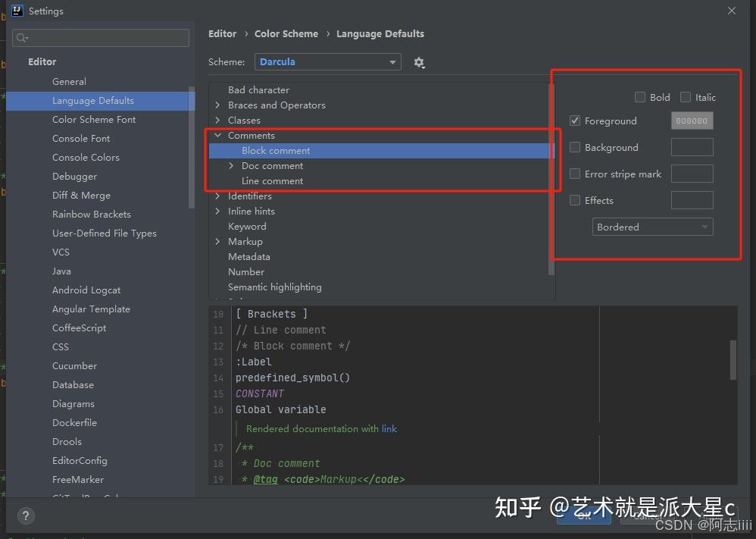Expand the Doc comment node

tap(232, 165)
